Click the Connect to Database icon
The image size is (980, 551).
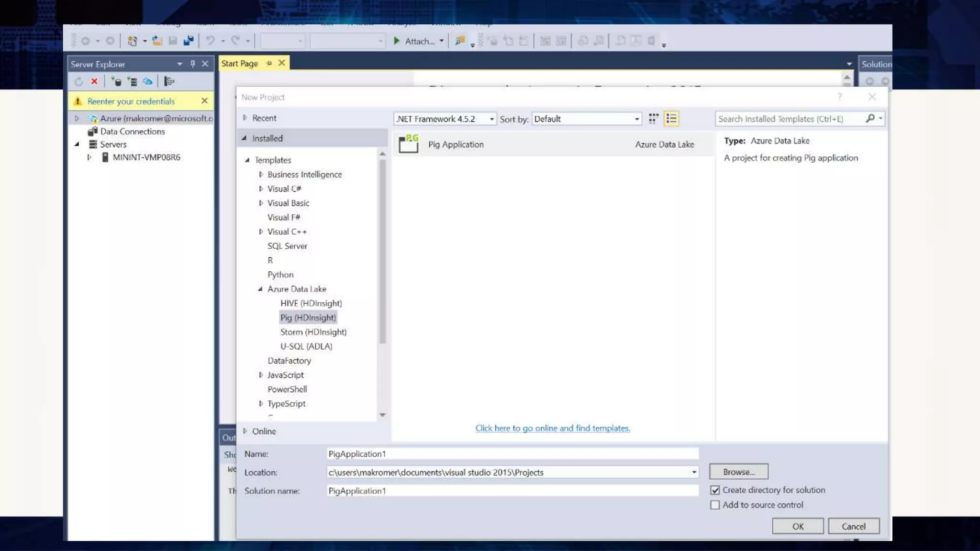coord(116,81)
